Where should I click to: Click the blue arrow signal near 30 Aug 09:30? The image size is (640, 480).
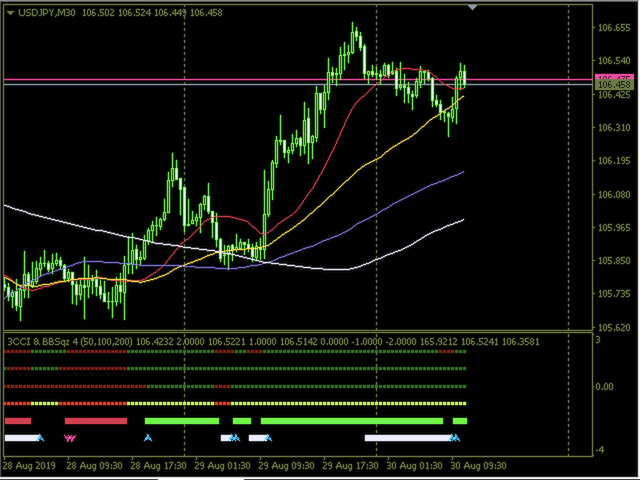tap(454, 438)
